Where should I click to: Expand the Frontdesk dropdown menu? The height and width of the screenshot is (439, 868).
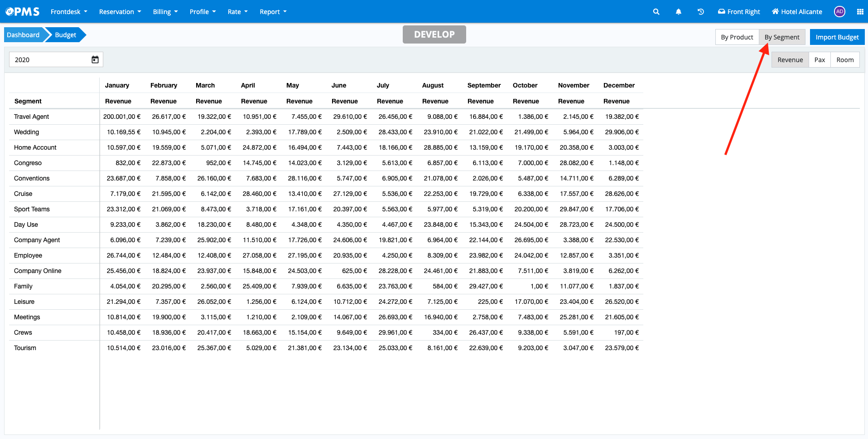click(x=69, y=12)
